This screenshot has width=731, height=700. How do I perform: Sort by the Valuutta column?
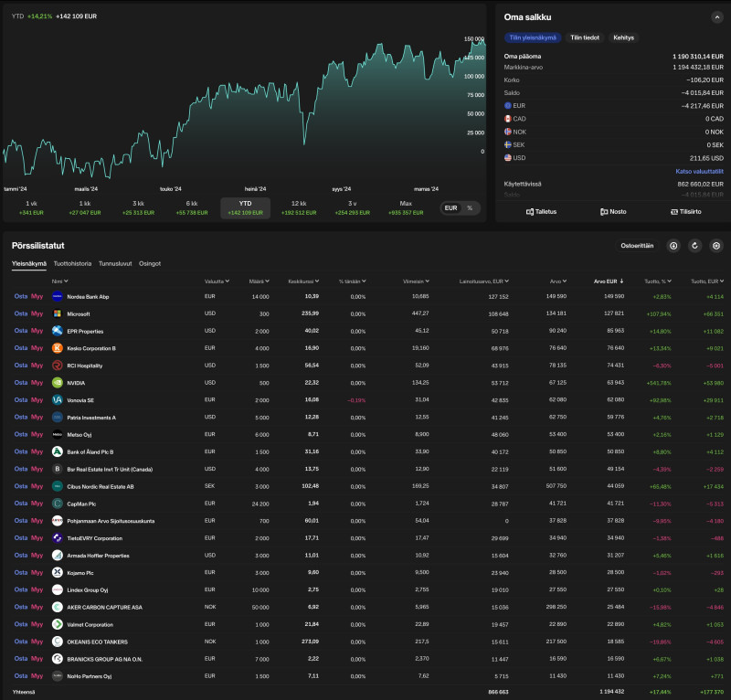point(217,281)
